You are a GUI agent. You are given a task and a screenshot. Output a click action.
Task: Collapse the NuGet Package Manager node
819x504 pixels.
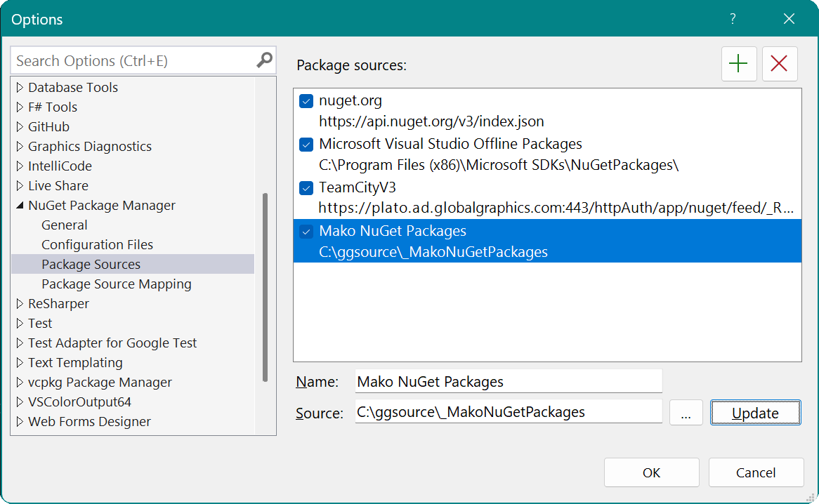point(20,206)
